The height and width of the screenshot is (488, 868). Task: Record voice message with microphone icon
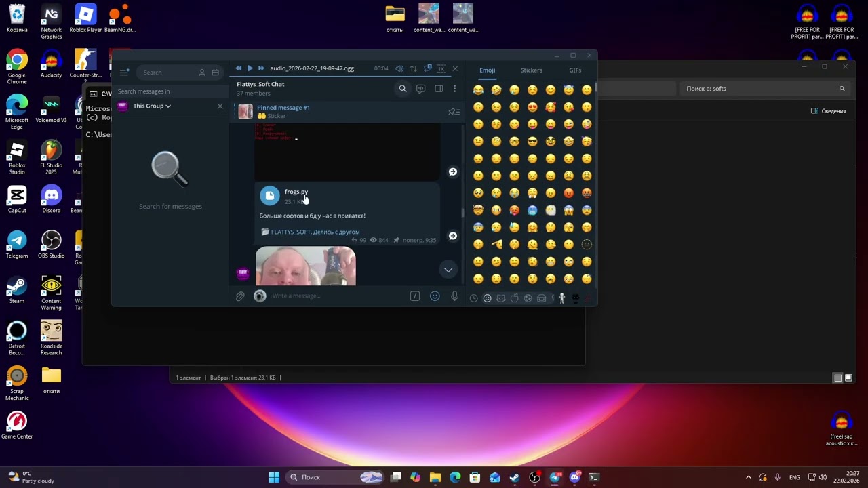(x=454, y=296)
